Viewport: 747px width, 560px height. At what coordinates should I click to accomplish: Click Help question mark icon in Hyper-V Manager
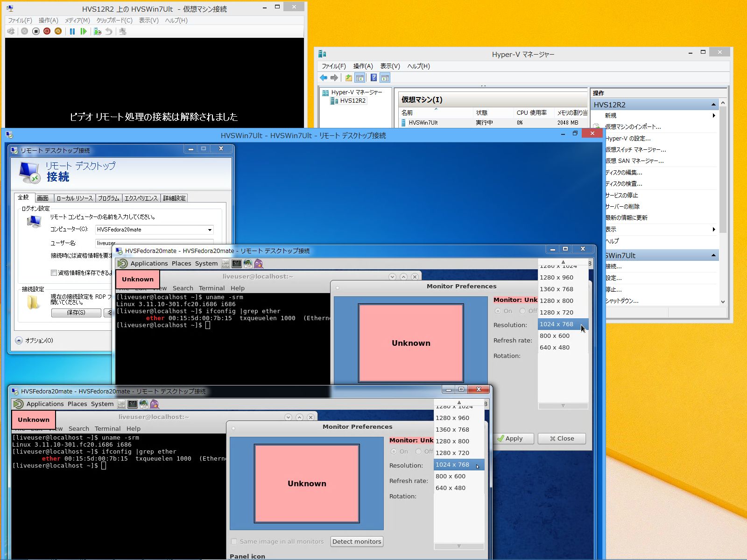click(373, 78)
